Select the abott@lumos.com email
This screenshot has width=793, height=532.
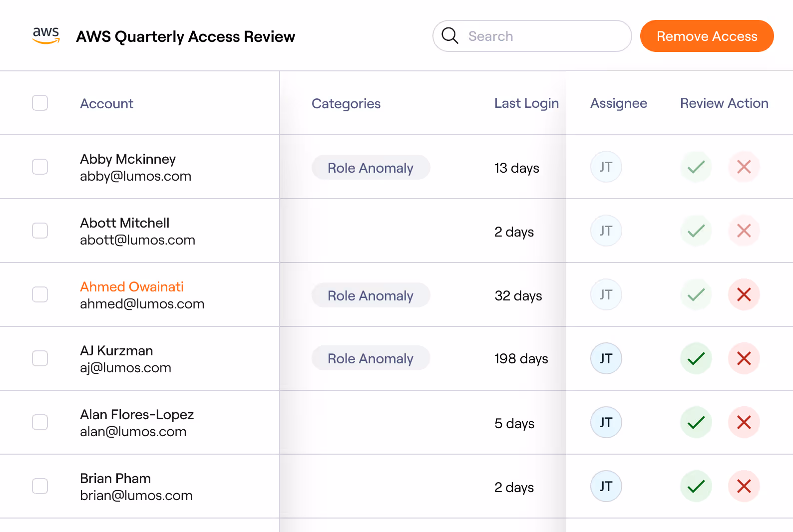137,240
